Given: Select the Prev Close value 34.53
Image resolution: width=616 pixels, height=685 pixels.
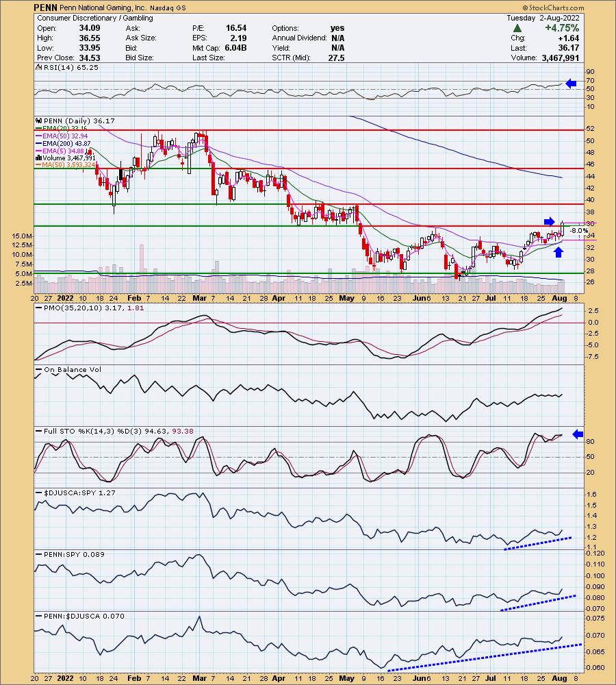Looking at the screenshot, I should pyautogui.click(x=90, y=58).
